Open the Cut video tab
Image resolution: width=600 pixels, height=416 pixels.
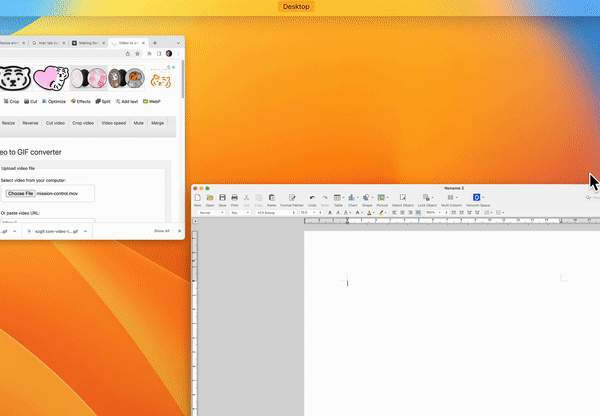55,123
